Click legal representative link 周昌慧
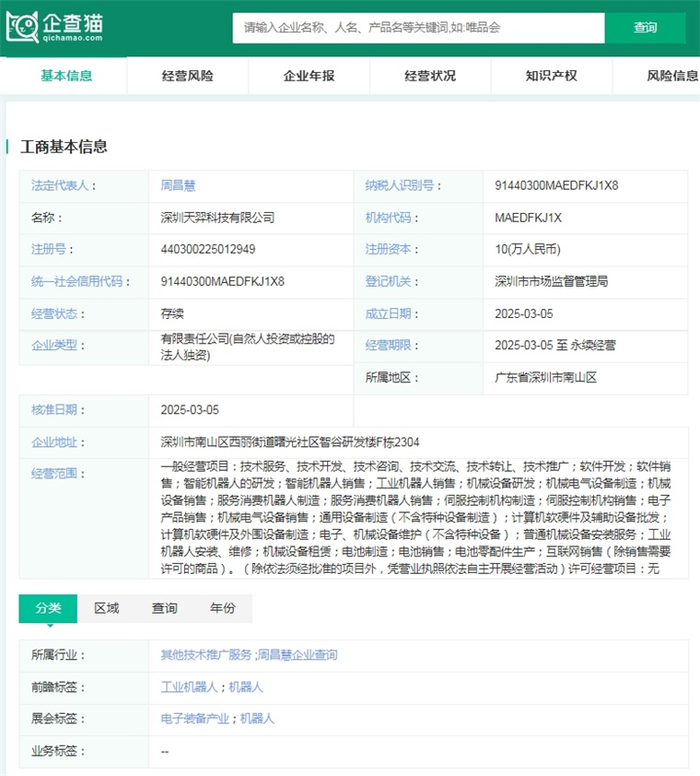Image resolution: width=700 pixels, height=776 pixels. pyautogui.click(x=178, y=186)
